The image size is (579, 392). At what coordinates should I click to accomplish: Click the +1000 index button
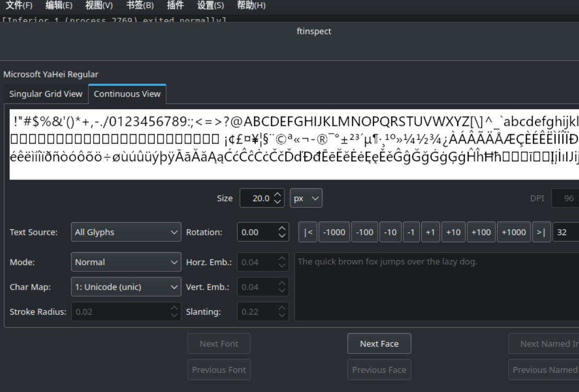[514, 232]
